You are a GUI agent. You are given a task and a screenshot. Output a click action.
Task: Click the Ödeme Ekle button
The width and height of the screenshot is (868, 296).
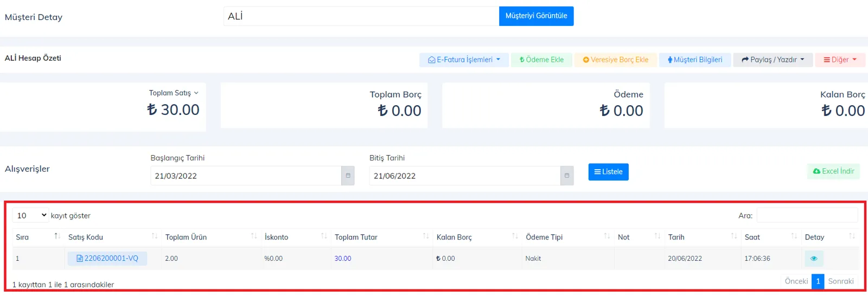click(x=541, y=60)
